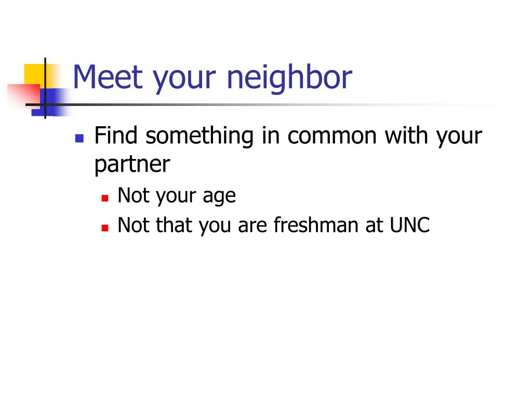Click the horizontal gradient line under the title
Screen dimensions: 532x399
pos(258,104)
